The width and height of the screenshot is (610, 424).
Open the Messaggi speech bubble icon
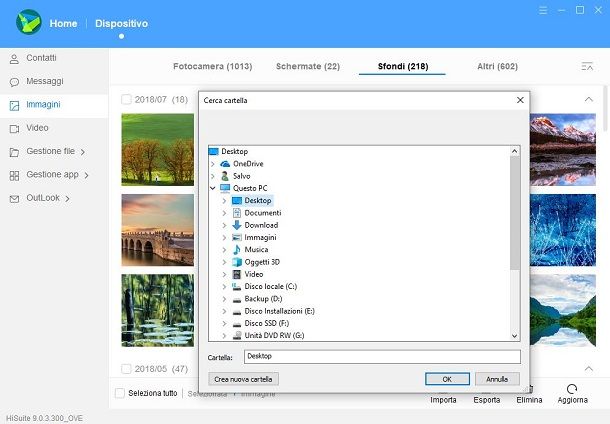click(14, 82)
